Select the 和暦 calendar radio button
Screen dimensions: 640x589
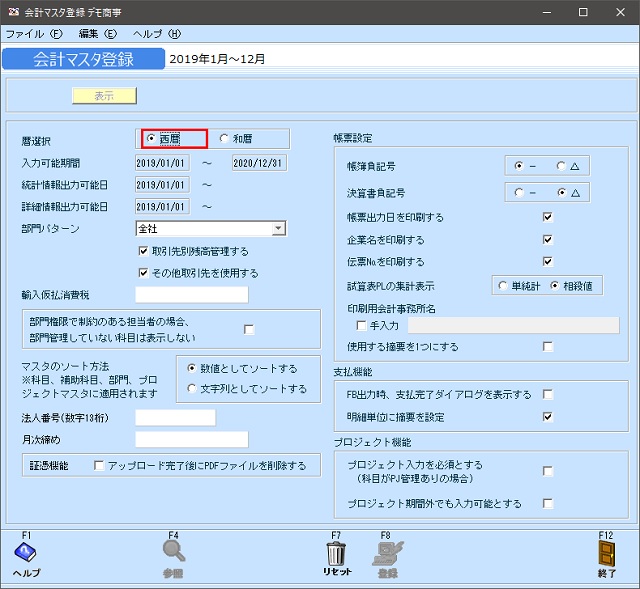point(224,138)
